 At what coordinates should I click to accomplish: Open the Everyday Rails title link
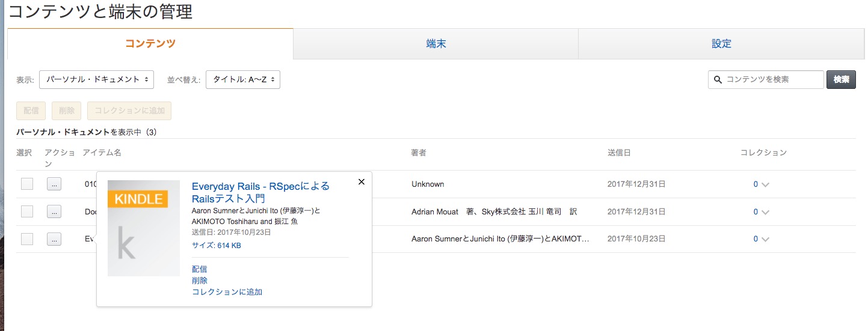[260, 192]
